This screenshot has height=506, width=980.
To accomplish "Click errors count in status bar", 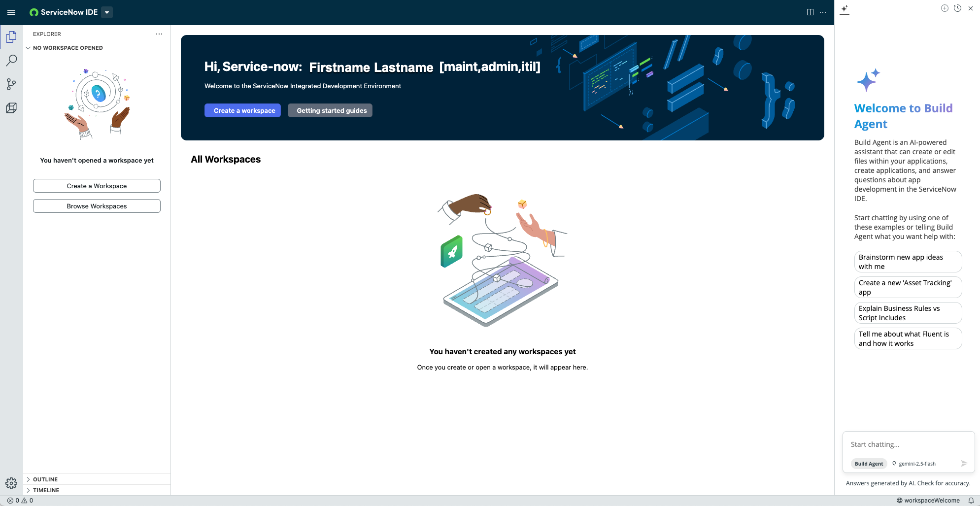I will tap(13, 501).
